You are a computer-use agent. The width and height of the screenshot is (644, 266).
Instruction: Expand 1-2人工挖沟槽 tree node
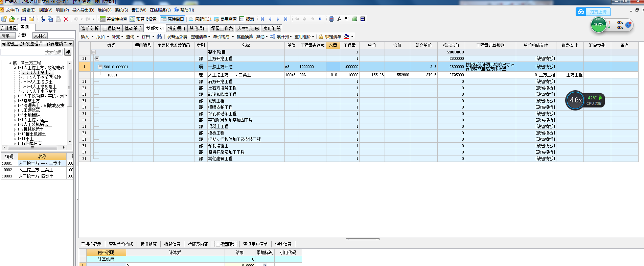click(x=15, y=96)
